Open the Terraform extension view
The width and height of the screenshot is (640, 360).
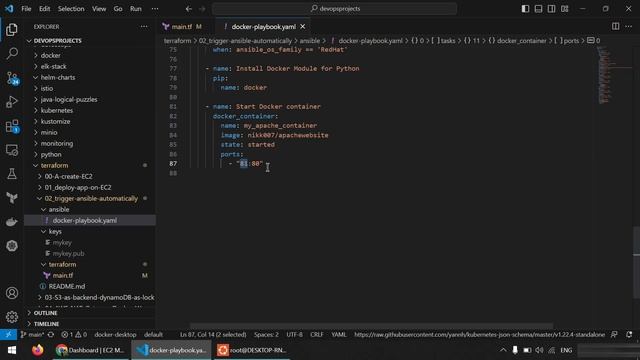pos(12,198)
